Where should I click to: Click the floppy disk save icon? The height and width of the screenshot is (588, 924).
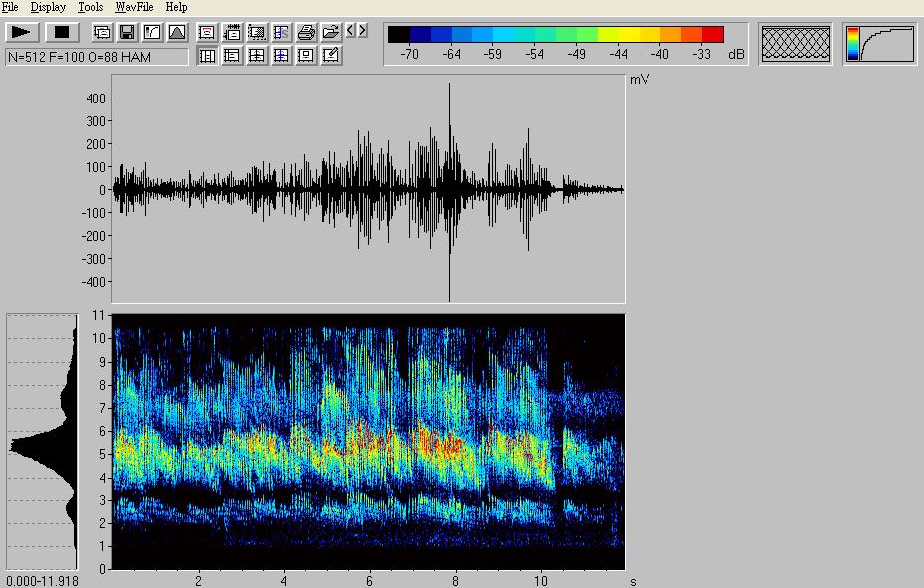[x=127, y=33]
